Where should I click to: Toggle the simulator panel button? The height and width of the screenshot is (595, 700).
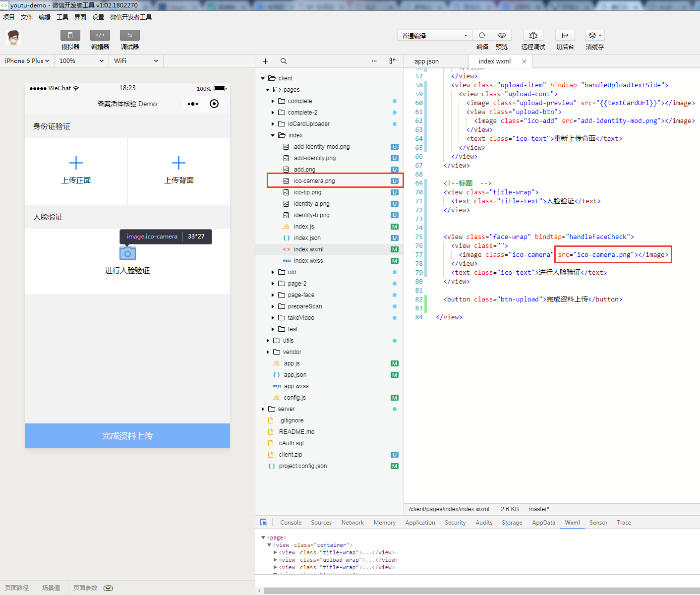tap(70, 35)
